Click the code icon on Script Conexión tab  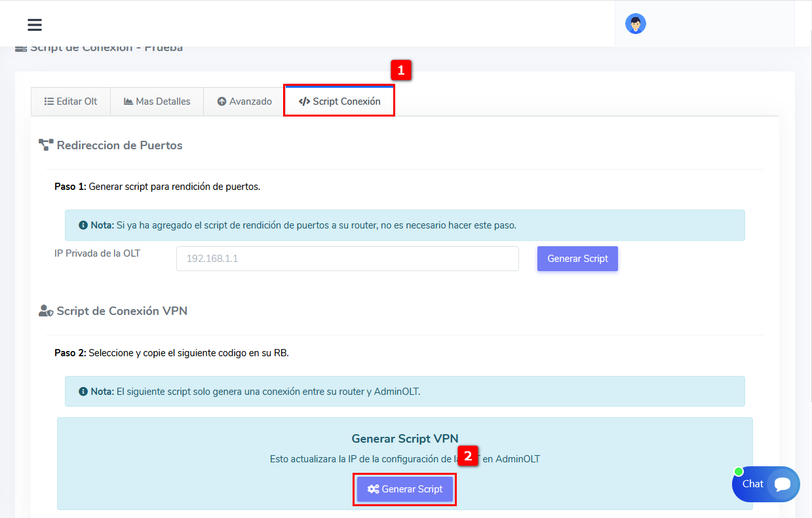pos(304,102)
